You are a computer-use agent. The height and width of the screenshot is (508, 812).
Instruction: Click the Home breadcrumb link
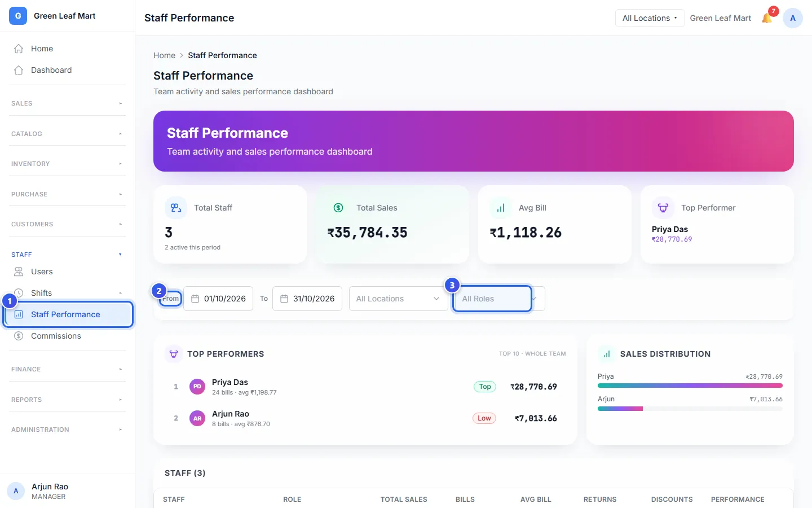[164, 55]
